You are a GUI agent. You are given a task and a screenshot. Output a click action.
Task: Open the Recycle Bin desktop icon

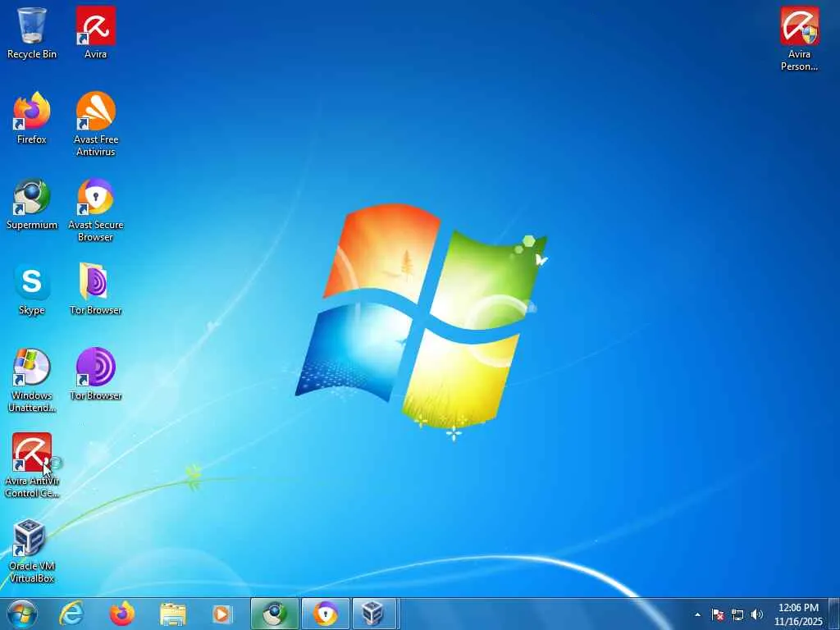32,32
